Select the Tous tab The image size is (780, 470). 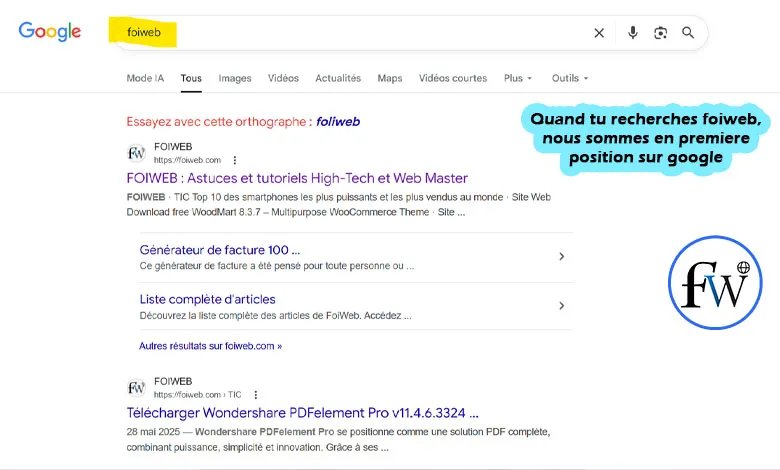pyautogui.click(x=191, y=78)
